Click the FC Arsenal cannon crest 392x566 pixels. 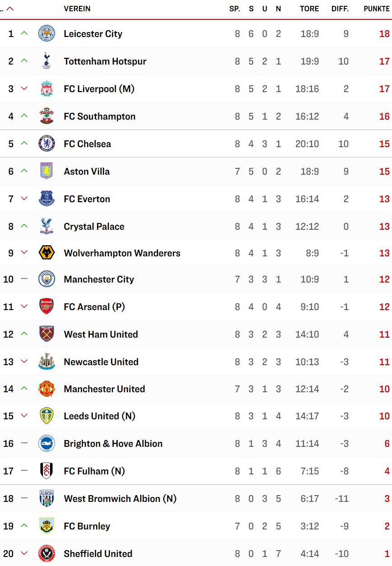pyautogui.click(x=46, y=307)
